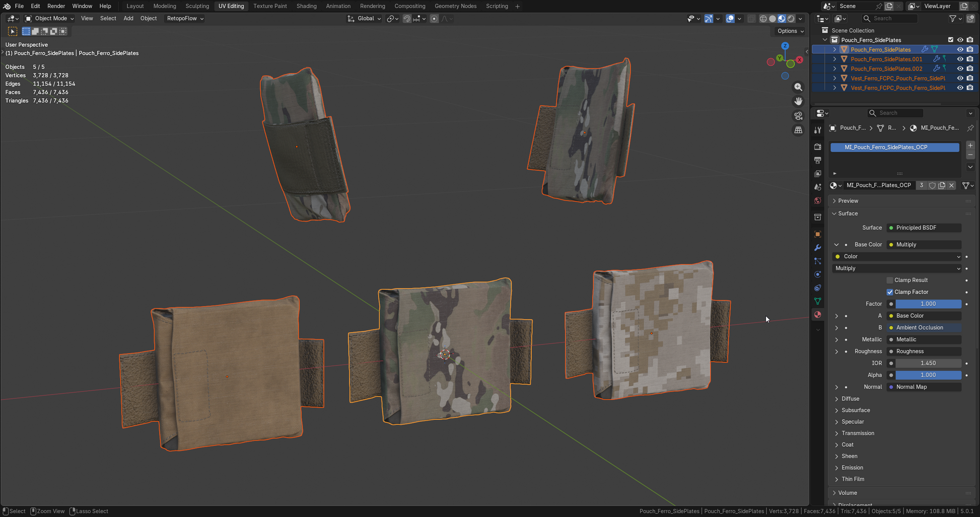Expand the Subsurface section

pyautogui.click(x=855, y=410)
